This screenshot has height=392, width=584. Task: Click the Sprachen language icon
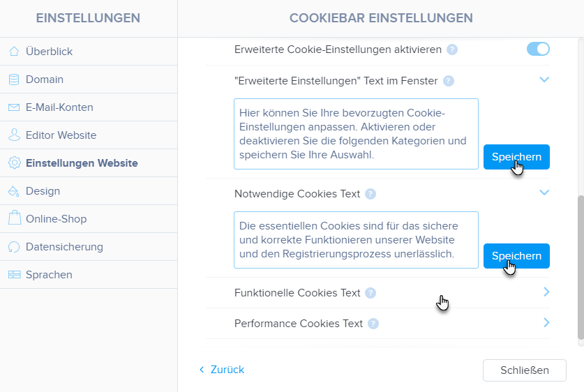tap(14, 275)
